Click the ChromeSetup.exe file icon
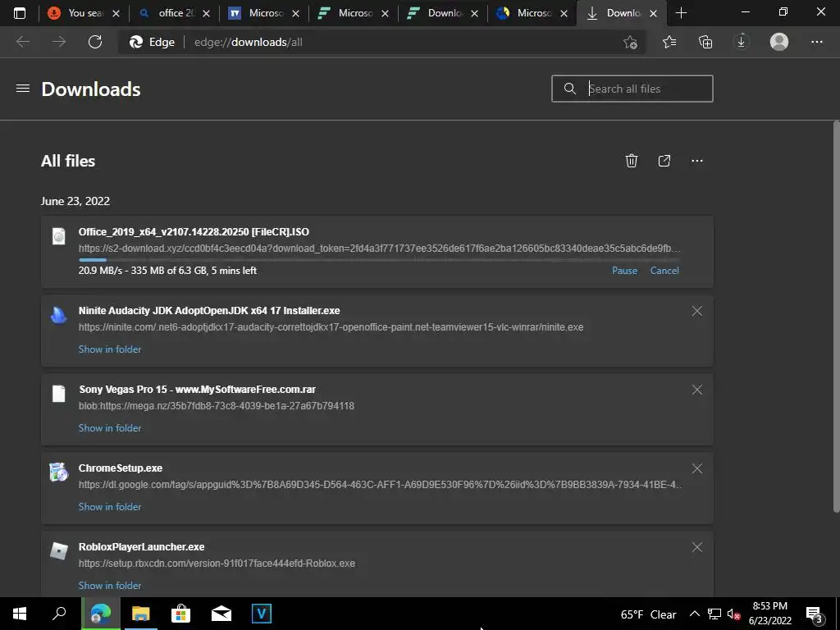 point(59,472)
